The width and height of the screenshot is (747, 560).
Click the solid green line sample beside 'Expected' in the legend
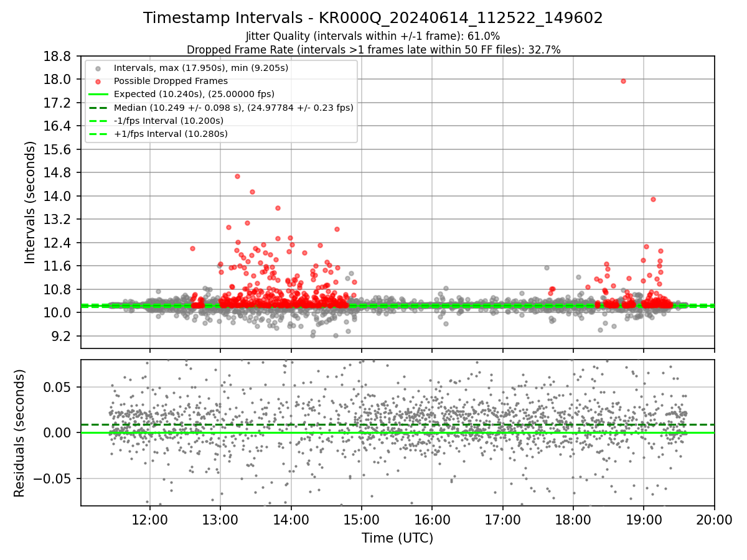pyautogui.click(x=98, y=94)
